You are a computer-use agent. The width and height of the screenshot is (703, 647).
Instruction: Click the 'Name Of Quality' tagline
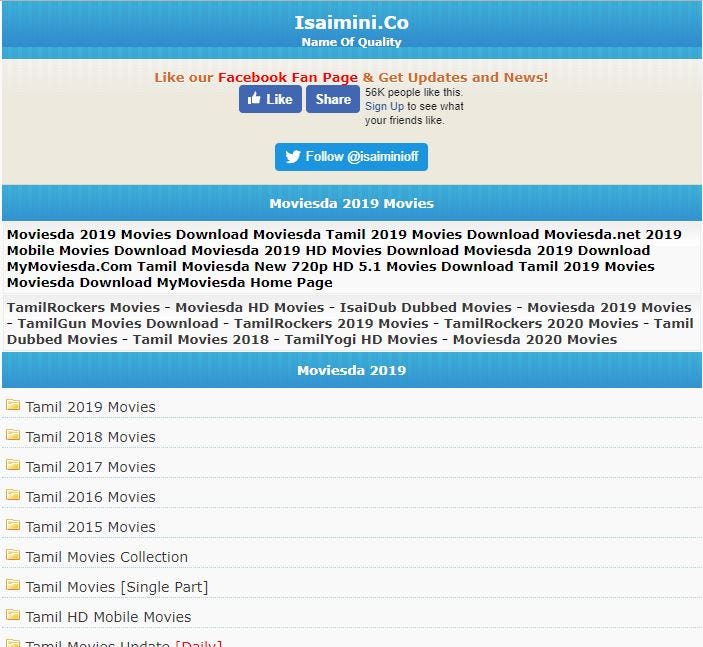pos(352,42)
